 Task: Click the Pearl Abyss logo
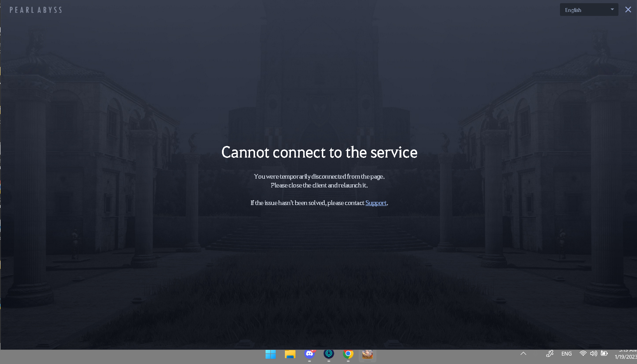tap(36, 10)
